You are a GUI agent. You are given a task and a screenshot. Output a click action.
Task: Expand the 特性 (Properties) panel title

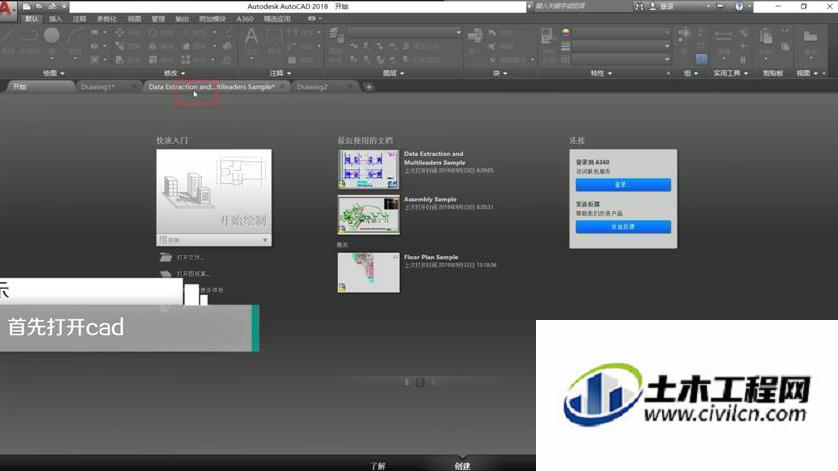[x=601, y=73]
